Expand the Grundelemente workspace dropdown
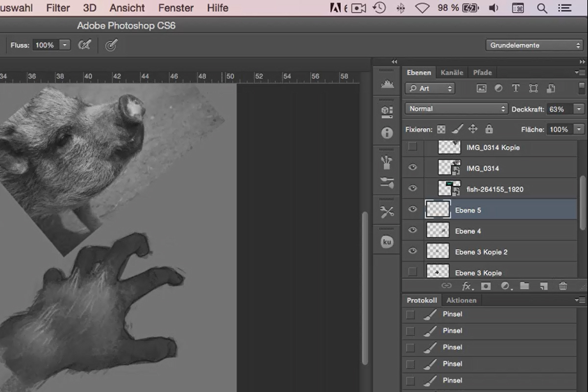This screenshot has width=588, height=392. click(535, 45)
